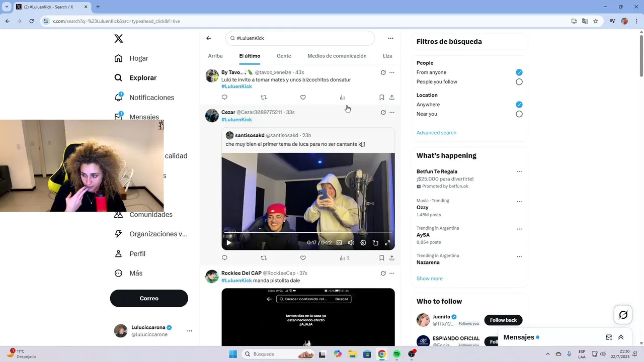Play the santisosakd video
Image resolution: width=644 pixels, height=362 pixels.
229,243
